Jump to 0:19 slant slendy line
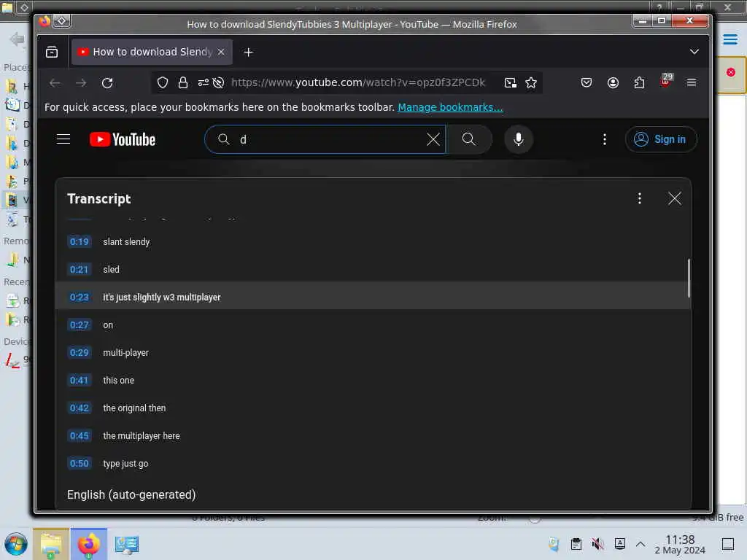The width and height of the screenshot is (747, 560). tap(373, 242)
